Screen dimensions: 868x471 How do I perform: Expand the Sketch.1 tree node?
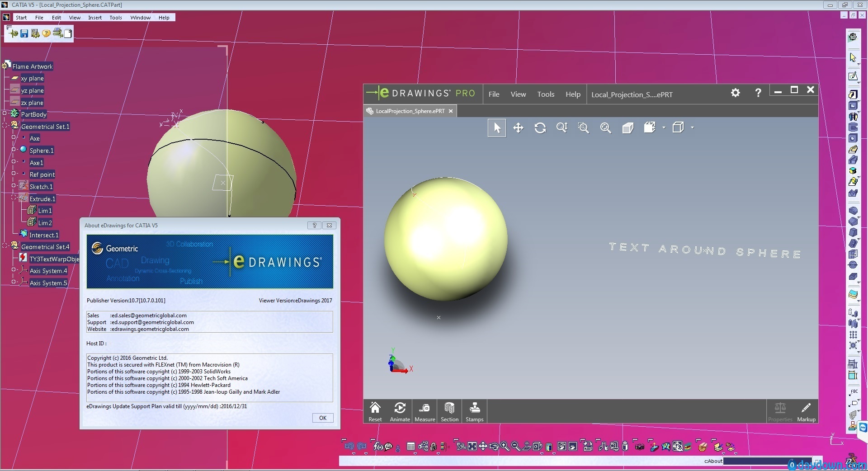point(14,185)
